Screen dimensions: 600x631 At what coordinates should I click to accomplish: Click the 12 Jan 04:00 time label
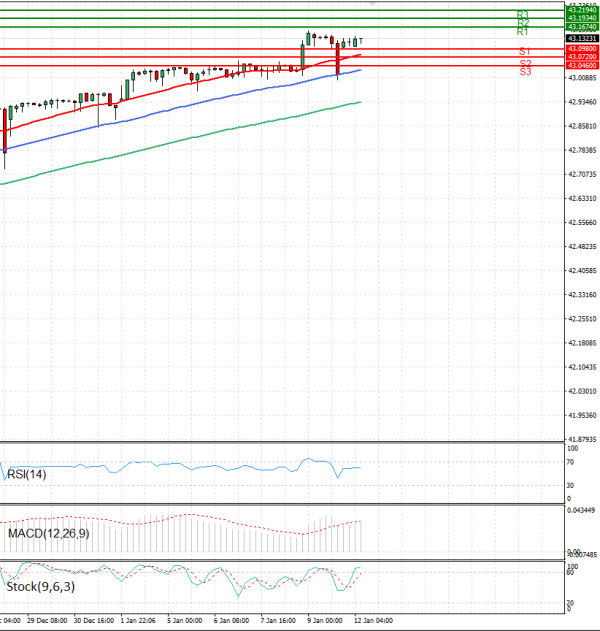tap(374, 621)
